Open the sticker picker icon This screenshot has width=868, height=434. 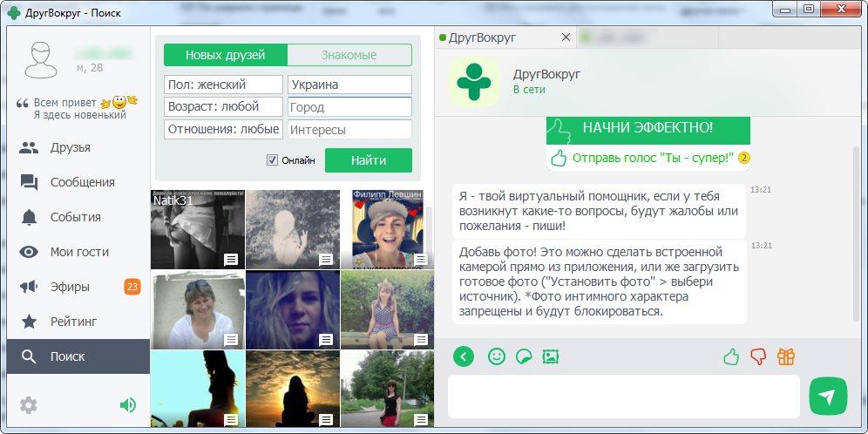tap(523, 356)
